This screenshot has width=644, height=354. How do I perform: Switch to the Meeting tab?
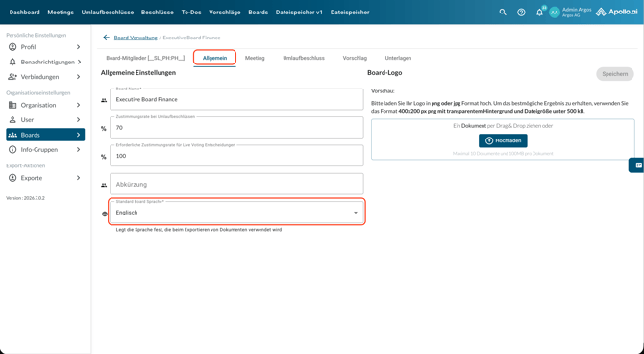pos(255,58)
